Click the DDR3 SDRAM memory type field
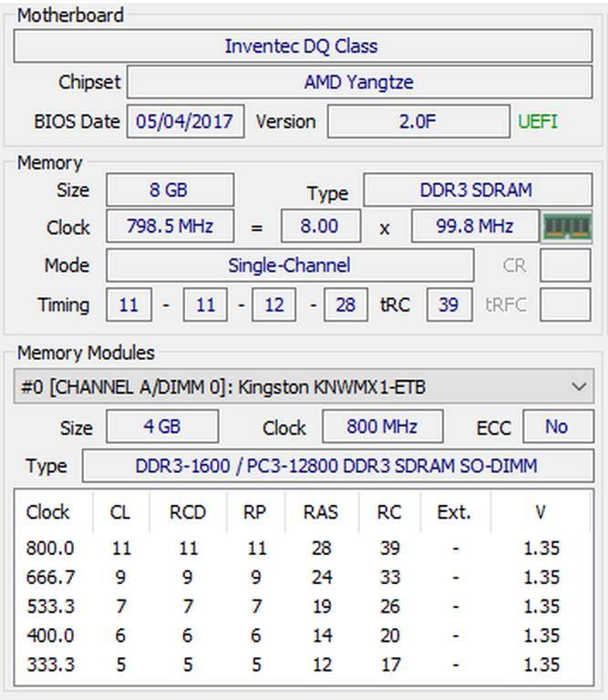Viewport: 608px width, 700px height. (476, 190)
